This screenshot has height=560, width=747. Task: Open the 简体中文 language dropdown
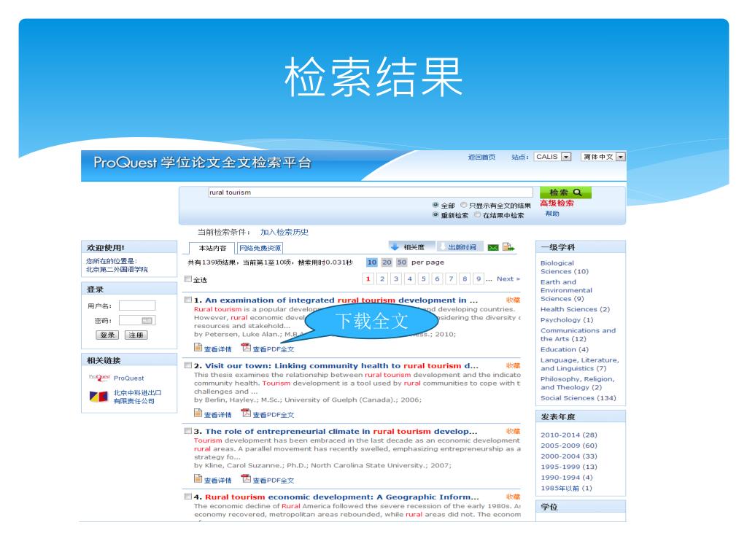[x=603, y=157]
